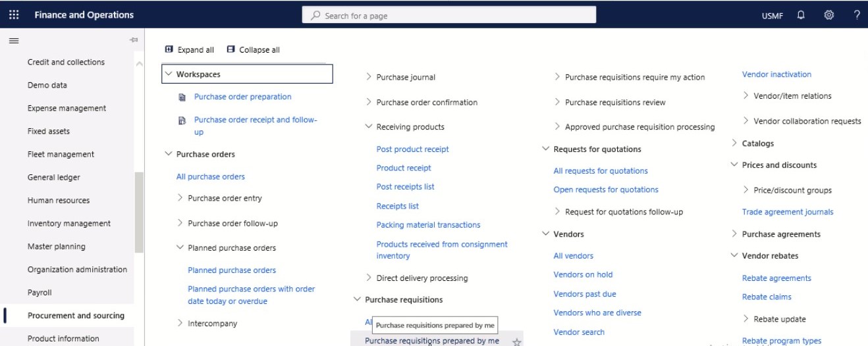The width and height of the screenshot is (868, 346).
Task: Expand Price/discount groups
Action: [746, 190]
